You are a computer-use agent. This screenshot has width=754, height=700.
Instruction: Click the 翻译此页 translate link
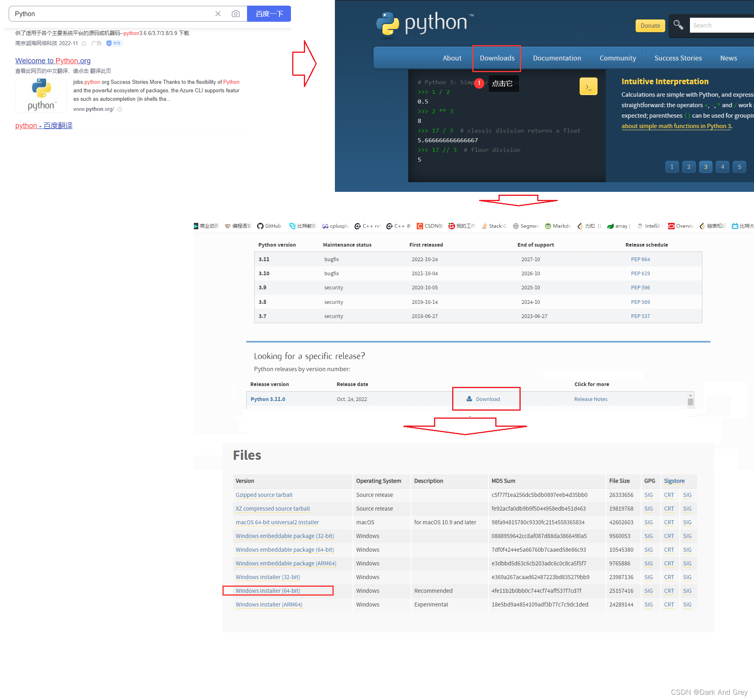tap(100, 71)
